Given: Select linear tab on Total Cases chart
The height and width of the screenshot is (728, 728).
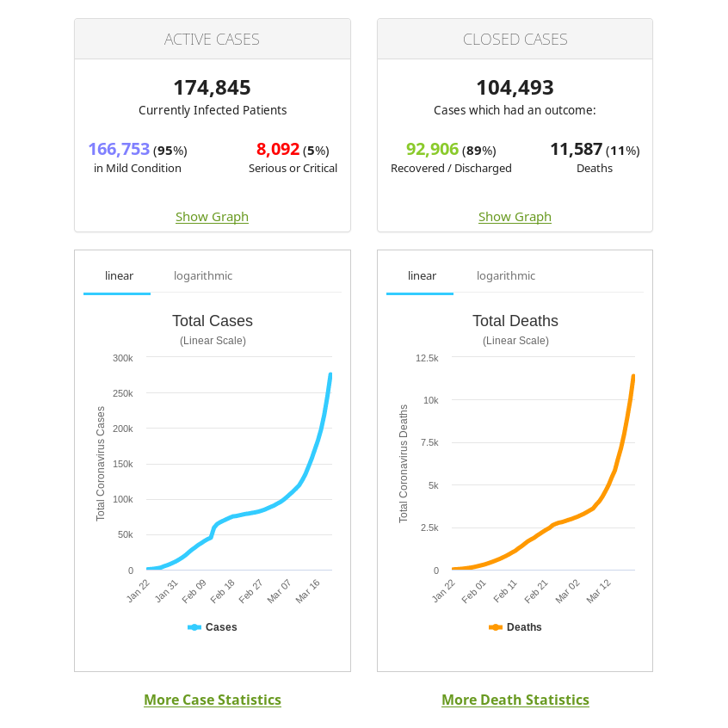Looking at the screenshot, I should coord(119,276).
